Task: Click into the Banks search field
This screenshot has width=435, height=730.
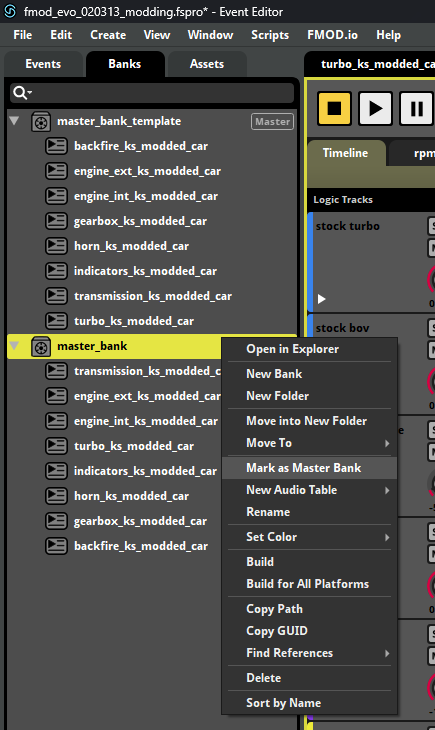Action: [152, 93]
